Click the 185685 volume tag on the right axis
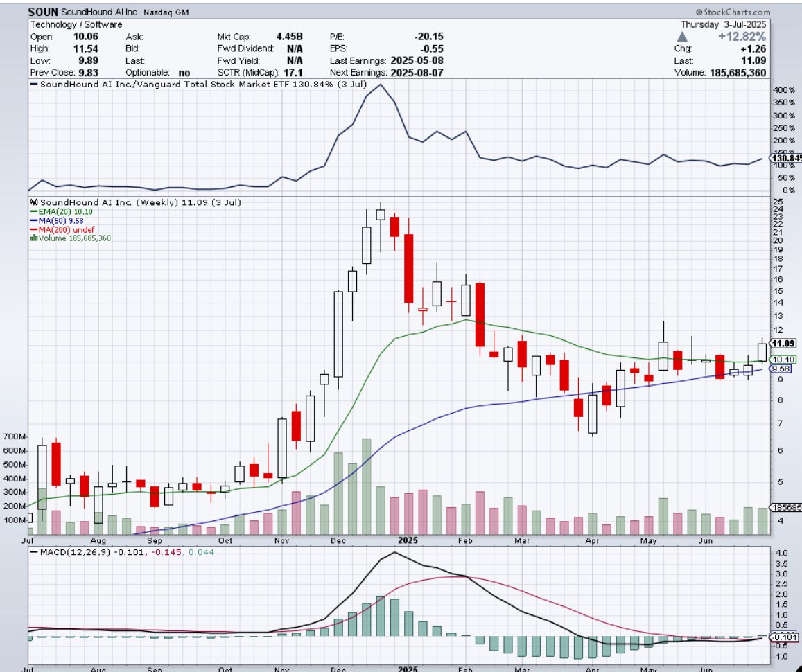This screenshot has width=802, height=672. [x=786, y=507]
